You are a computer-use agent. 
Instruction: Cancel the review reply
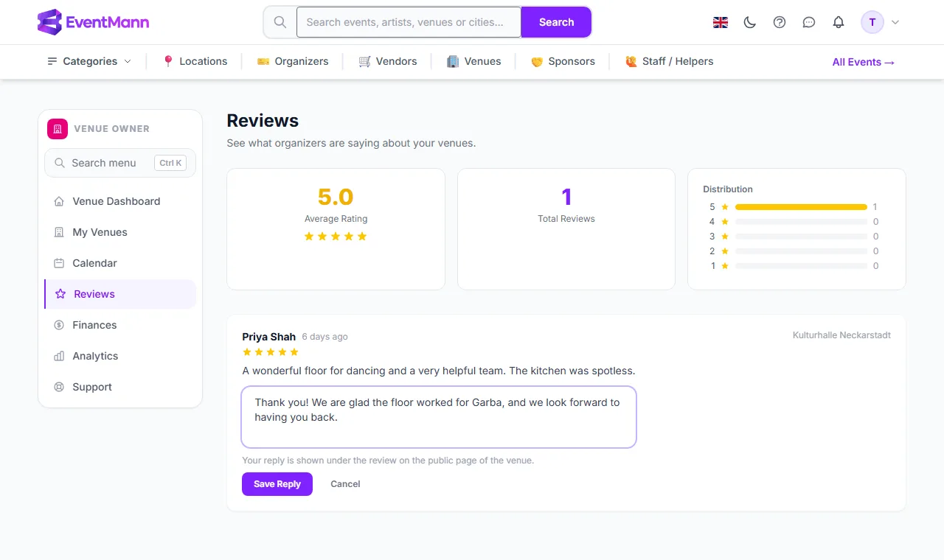point(345,484)
